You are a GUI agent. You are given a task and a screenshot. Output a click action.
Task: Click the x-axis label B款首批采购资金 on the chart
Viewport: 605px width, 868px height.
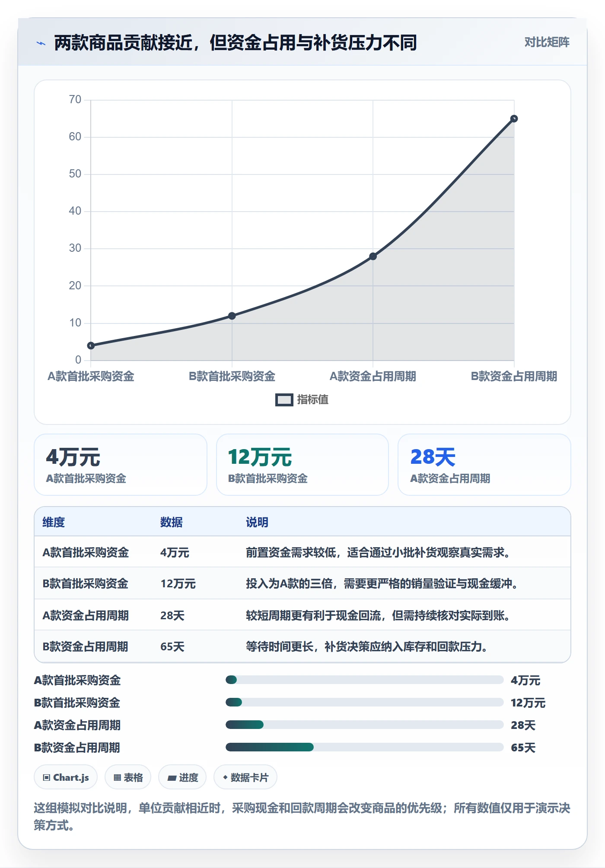click(232, 377)
